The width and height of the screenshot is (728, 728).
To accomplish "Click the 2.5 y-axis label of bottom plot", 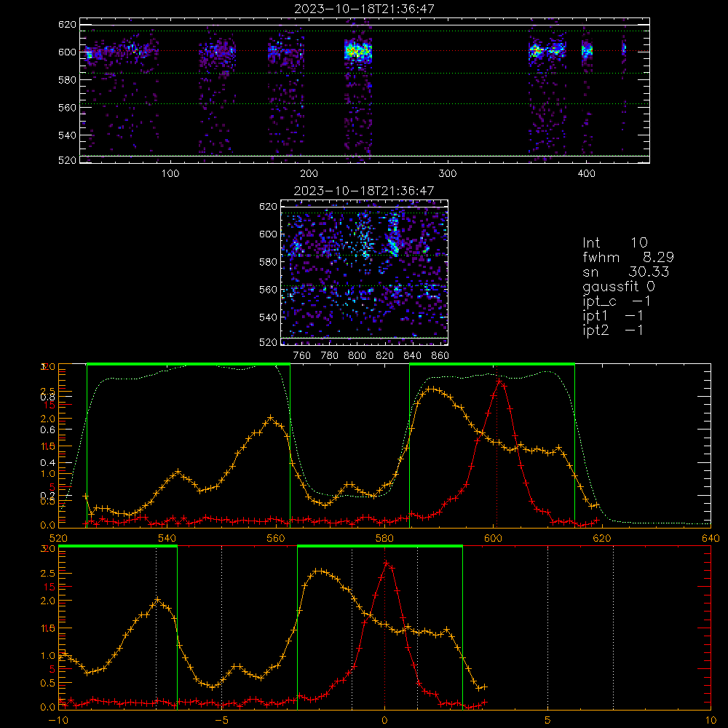I will pos(48,574).
